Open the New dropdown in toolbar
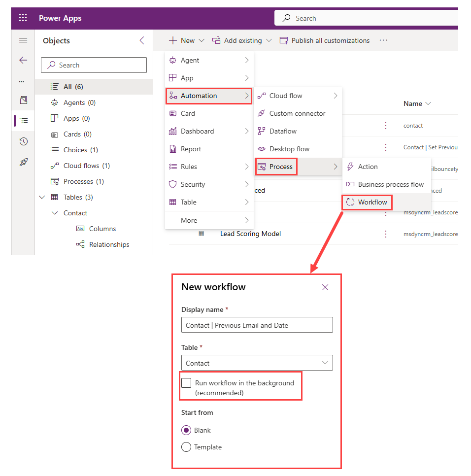The image size is (471, 476). pos(187,40)
